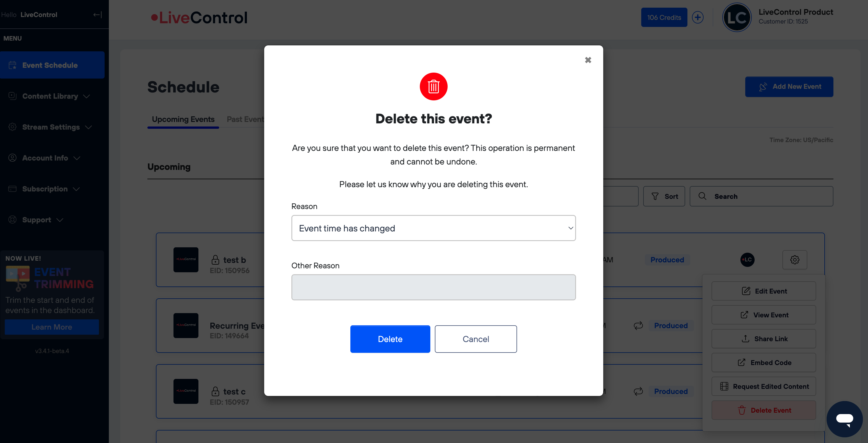Confirm with the Delete button
The height and width of the screenshot is (443, 868).
pos(390,339)
